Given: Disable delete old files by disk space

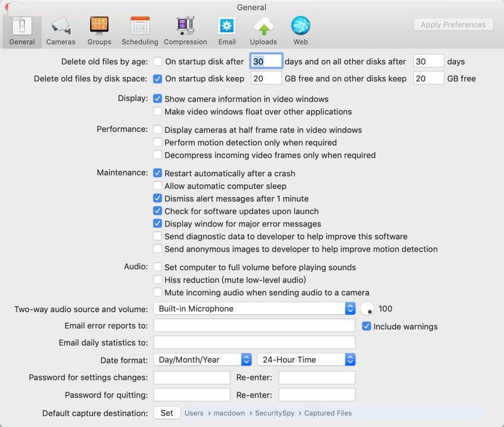Looking at the screenshot, I should point(157,78).
